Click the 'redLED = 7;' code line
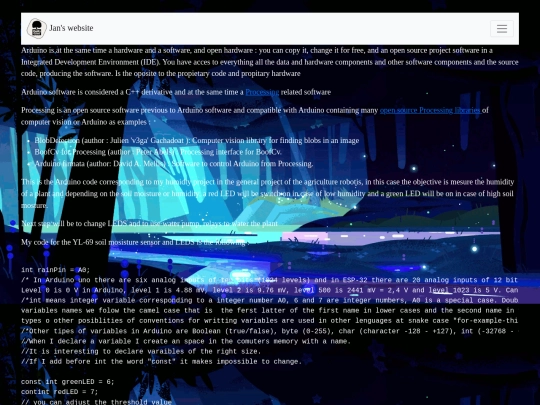 point(60,392)
